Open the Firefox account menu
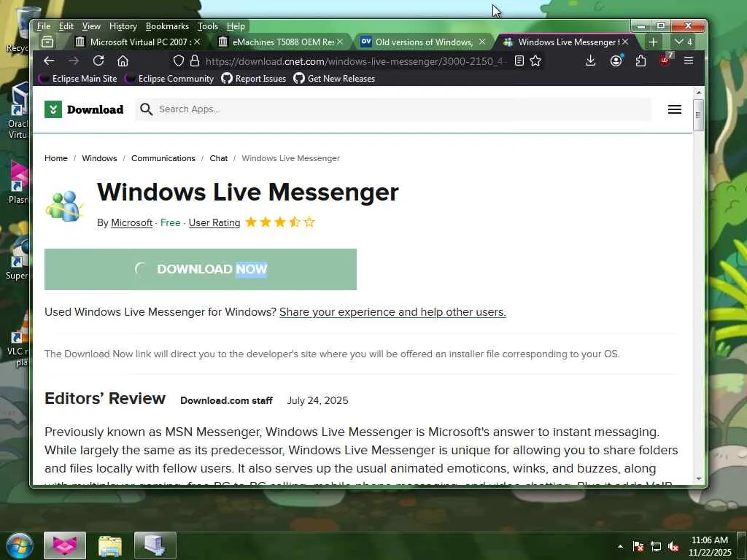This screenshot has height=560, width=747. (x=616, y=61)
